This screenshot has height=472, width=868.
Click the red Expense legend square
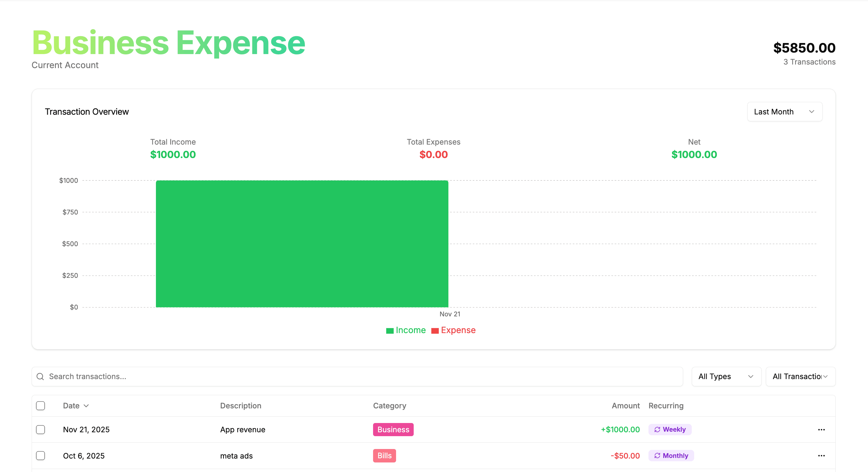pos(435,330)
